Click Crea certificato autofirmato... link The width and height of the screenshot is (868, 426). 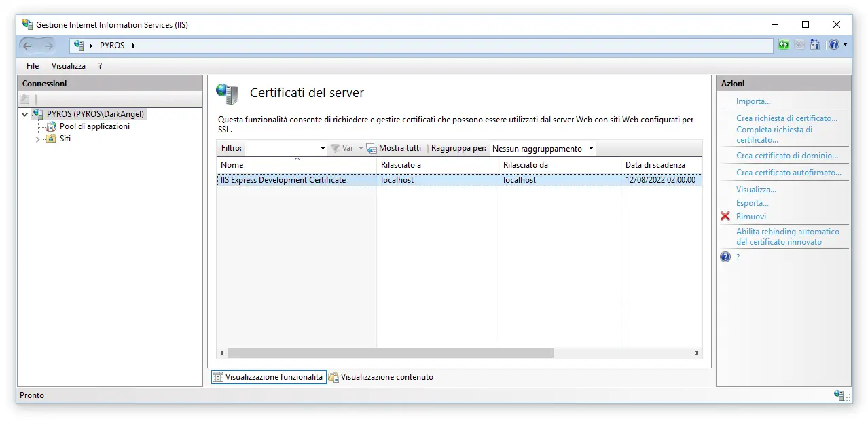[x=789, y=173]
